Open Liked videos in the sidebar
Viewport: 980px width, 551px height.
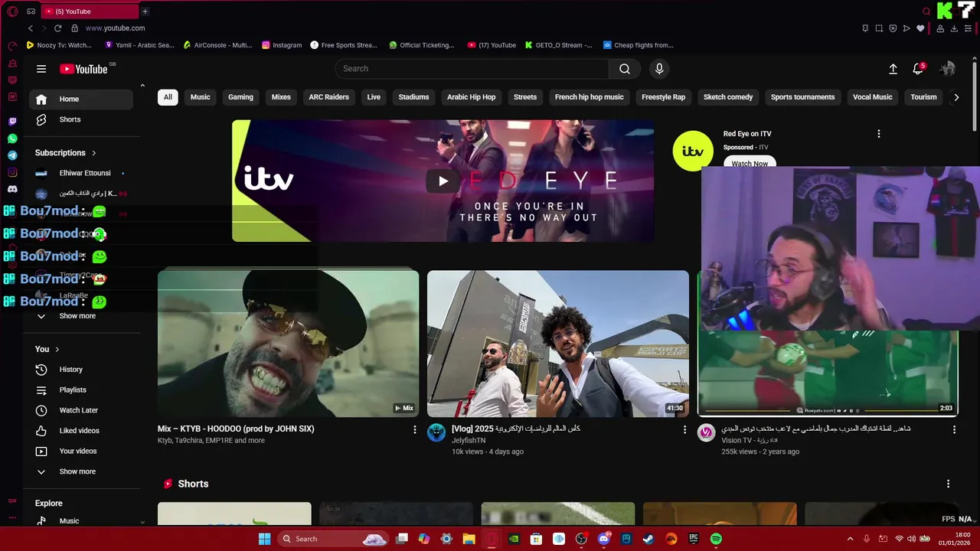81,431
